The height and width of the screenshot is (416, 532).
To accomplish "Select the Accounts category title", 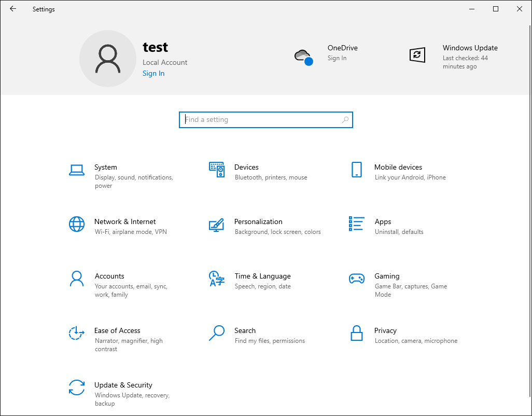I will [109, 276].
